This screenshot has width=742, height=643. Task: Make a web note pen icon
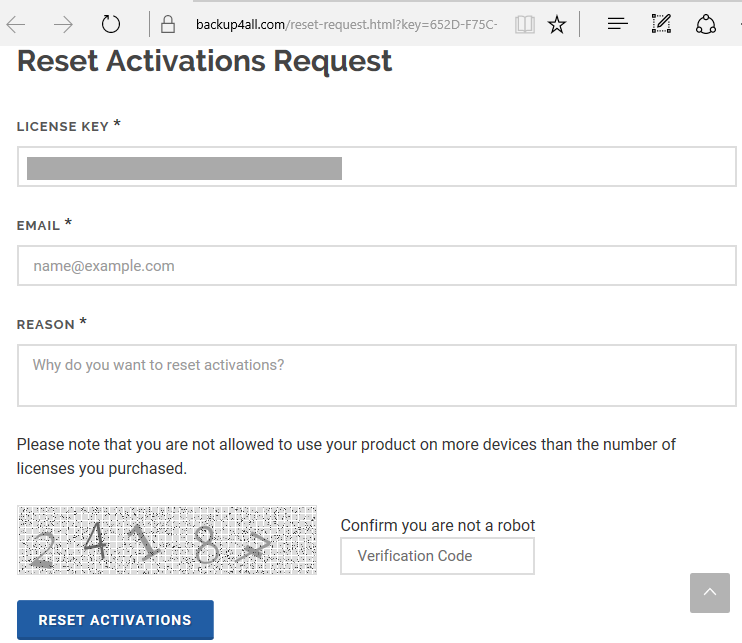click(x=661, y=24)
